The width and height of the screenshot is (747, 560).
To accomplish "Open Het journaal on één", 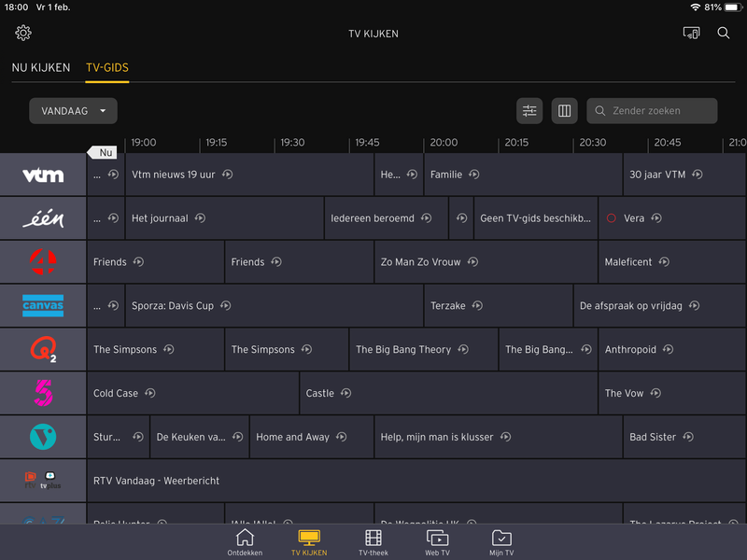I will tap(224, 218).
